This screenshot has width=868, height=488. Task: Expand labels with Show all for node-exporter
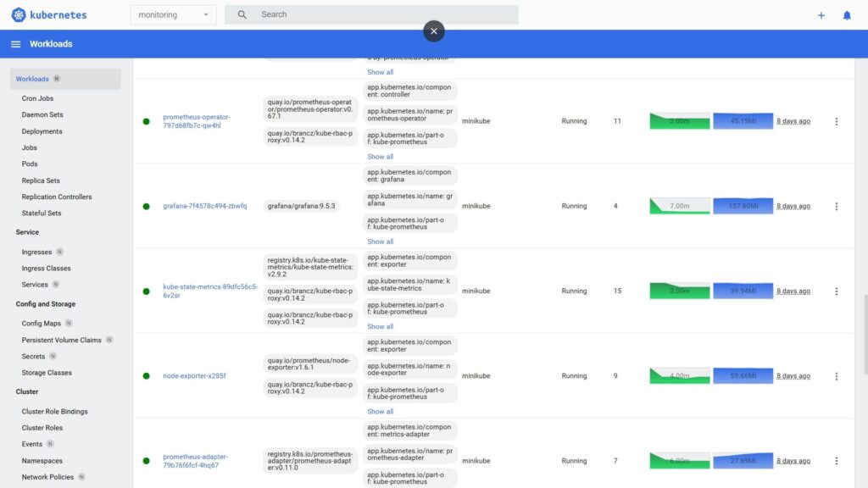[381, 412]
